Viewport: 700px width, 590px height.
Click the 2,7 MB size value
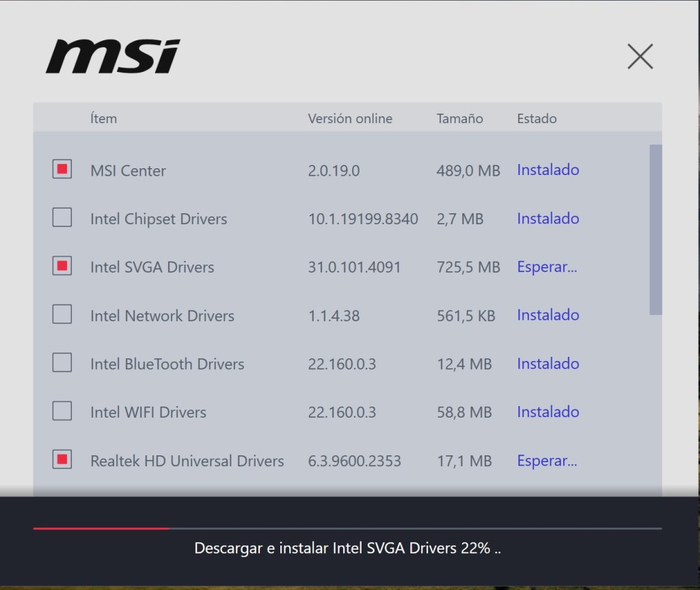click(460, 219)
